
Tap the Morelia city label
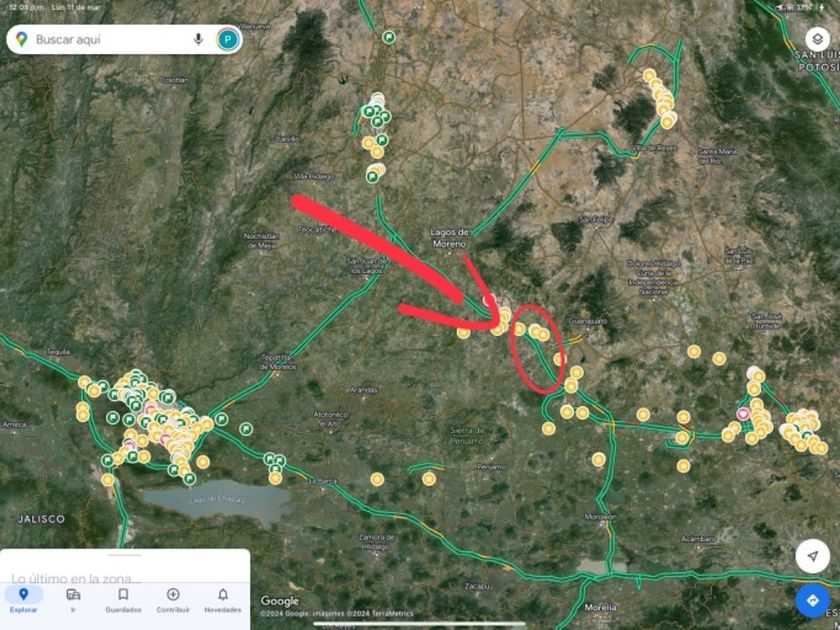(600, 607)
